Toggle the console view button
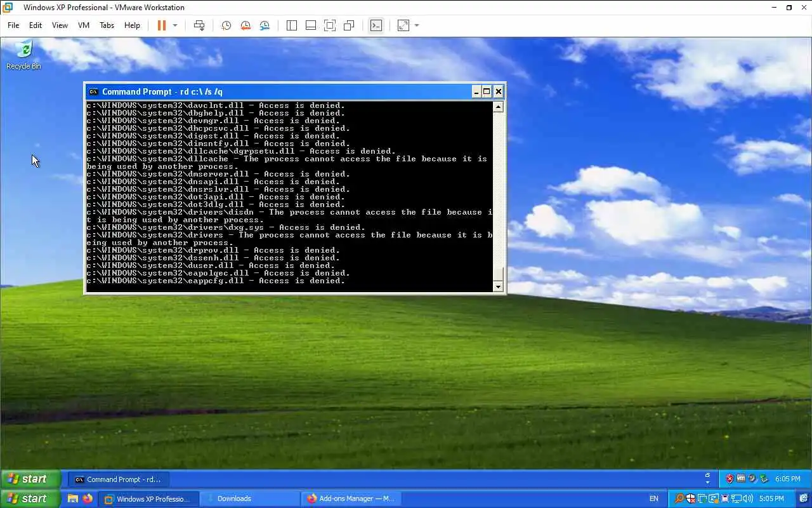812x508 pixels. click(376, 25)
